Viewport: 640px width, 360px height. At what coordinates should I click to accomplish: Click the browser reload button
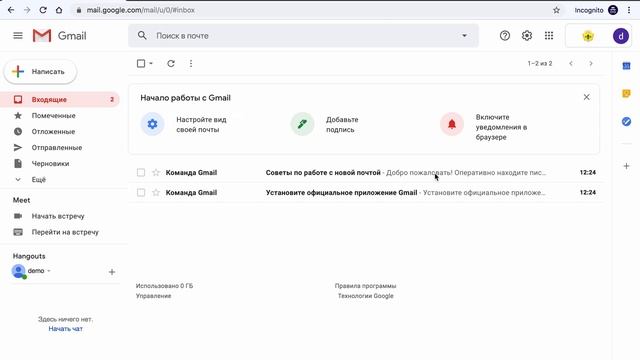click(43, 10)
